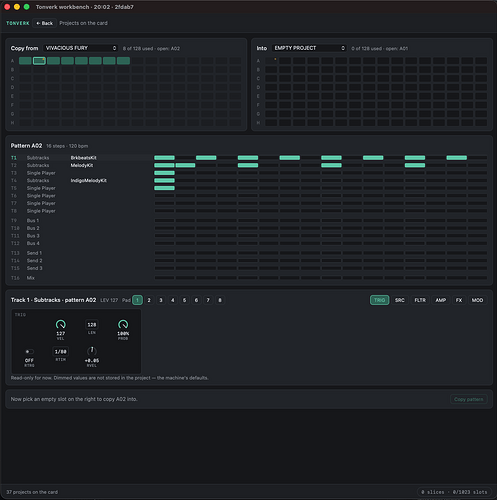Click T2 second step trig
The image size is (497, 500).
pyautogui.click(x=185, y=165)
